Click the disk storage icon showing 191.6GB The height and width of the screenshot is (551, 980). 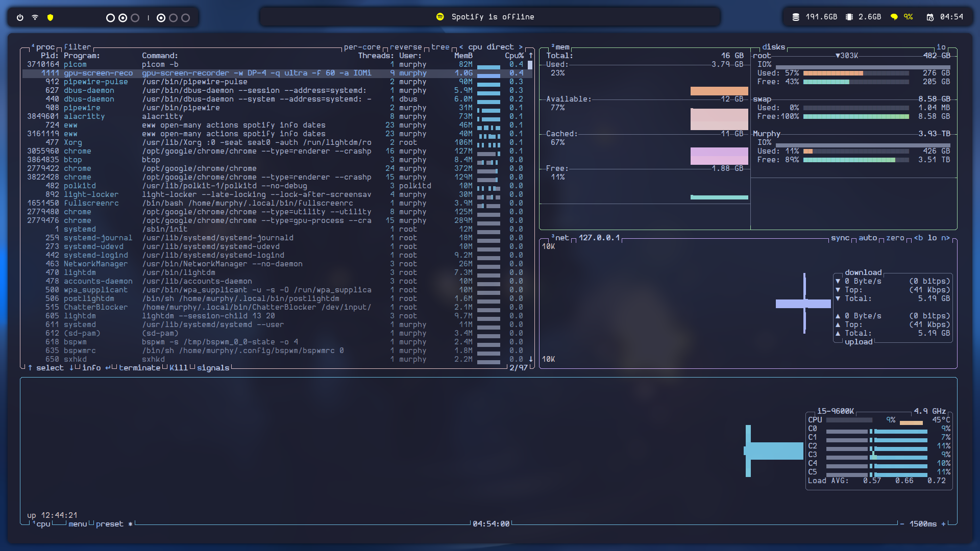[795, 17]
